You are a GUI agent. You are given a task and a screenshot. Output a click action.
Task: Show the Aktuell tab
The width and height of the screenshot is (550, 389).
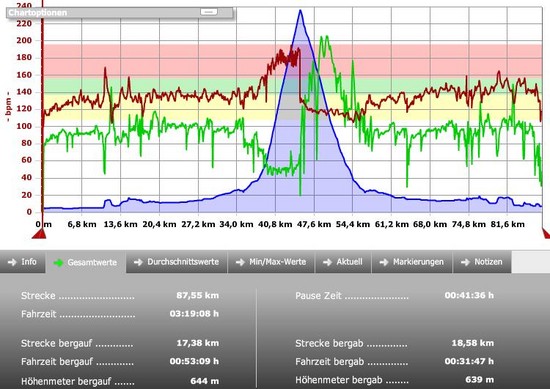343,262
